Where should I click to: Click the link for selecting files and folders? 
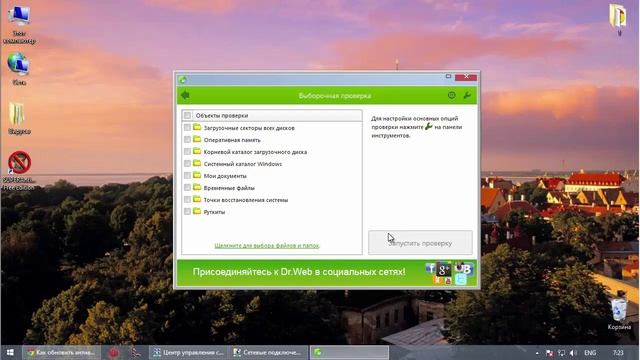coord(267,246)
